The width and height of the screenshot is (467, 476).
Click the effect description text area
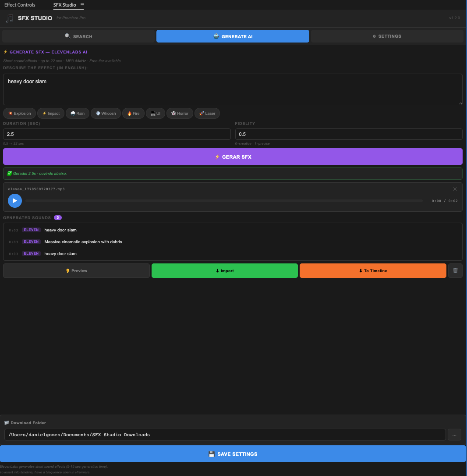click(x=233, y=89)
